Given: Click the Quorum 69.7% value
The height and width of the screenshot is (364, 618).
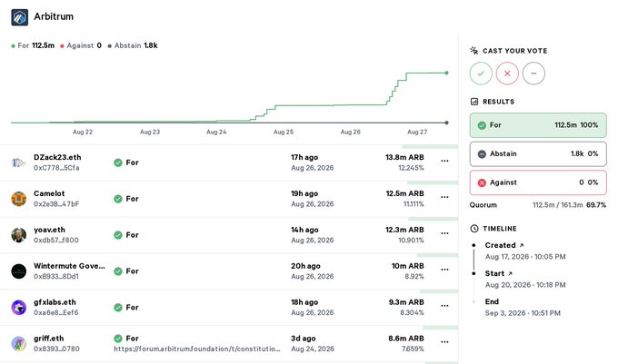Looking at the screenshot, I should [x=596, y=205].
